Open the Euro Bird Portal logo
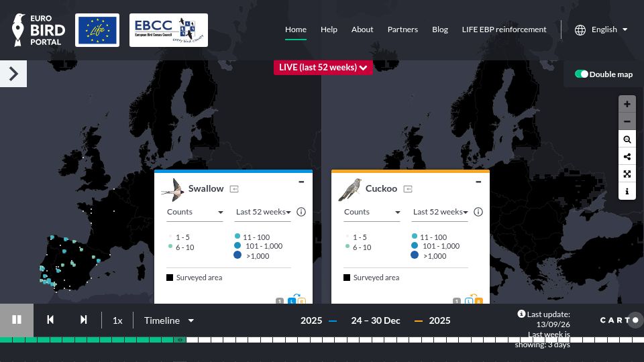Viewport: 644px width, 362px height. [x=38, y=30]
